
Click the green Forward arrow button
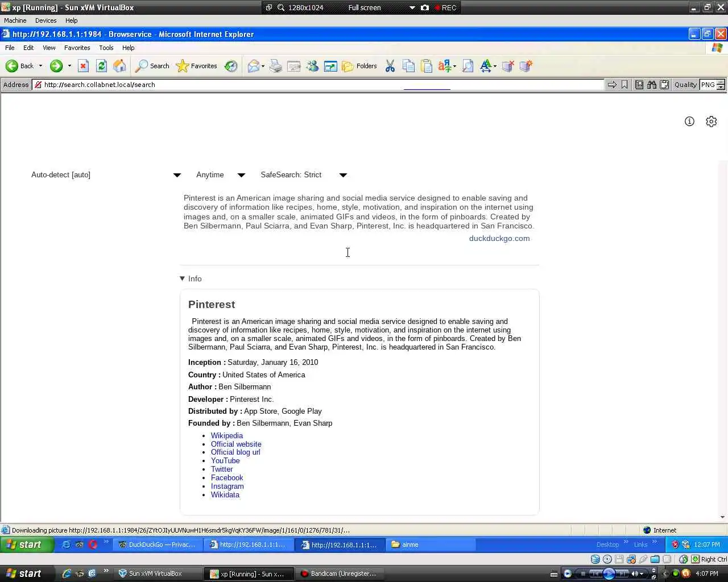[x=56, y=66]
